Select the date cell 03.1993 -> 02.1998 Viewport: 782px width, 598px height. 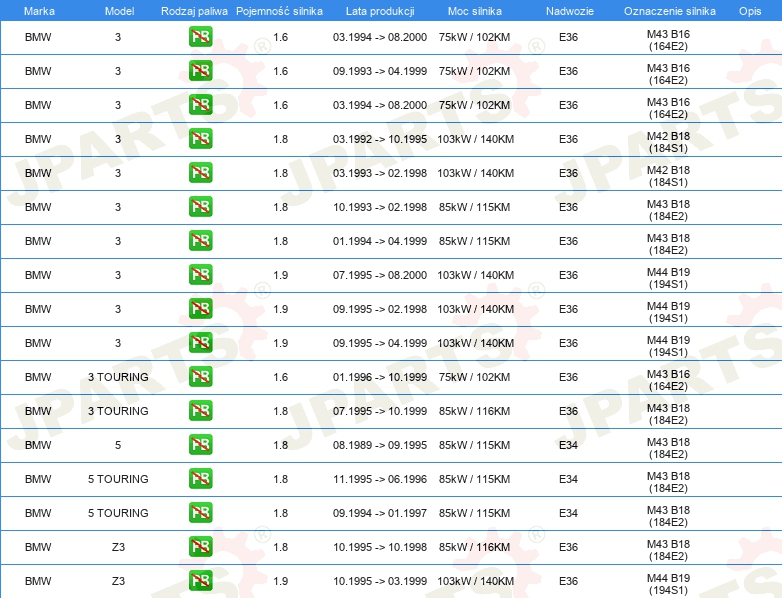pyautogui.click(x=380, y=173)
